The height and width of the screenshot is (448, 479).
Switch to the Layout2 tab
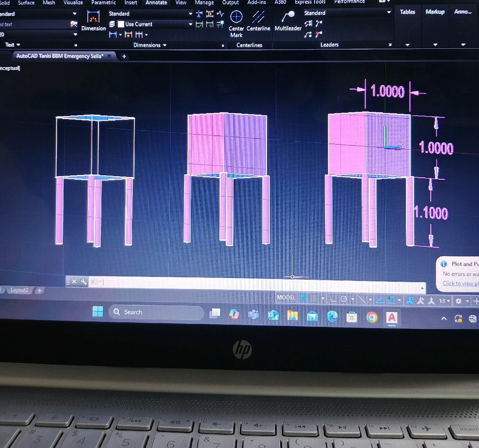[19, 290]
